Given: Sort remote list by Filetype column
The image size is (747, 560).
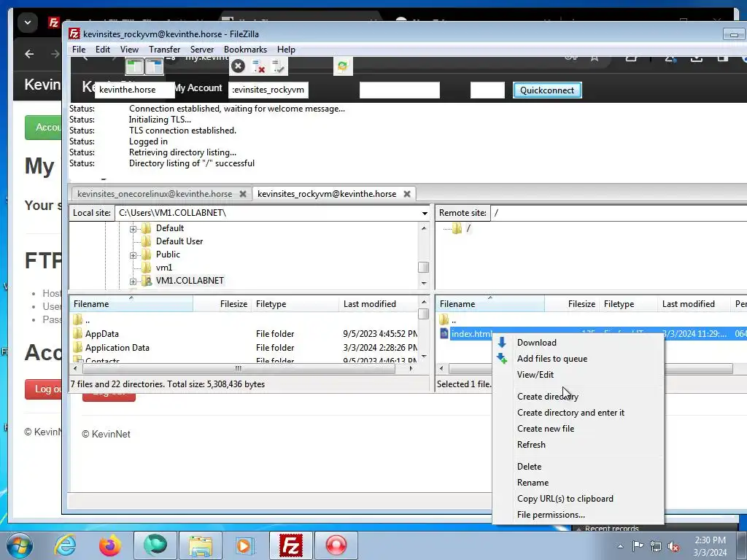Looking at the screenshot, I should [628, 304].
